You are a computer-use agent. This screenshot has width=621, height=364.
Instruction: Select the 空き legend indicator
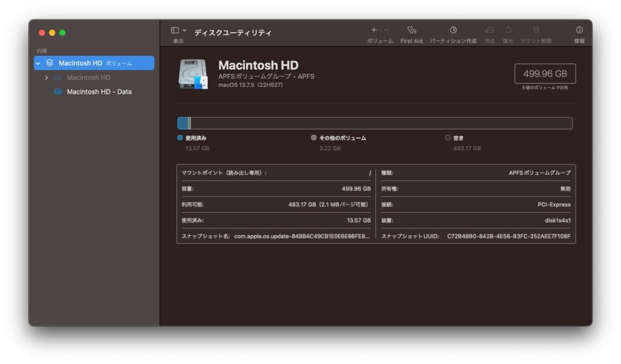(x=447, y=137)
